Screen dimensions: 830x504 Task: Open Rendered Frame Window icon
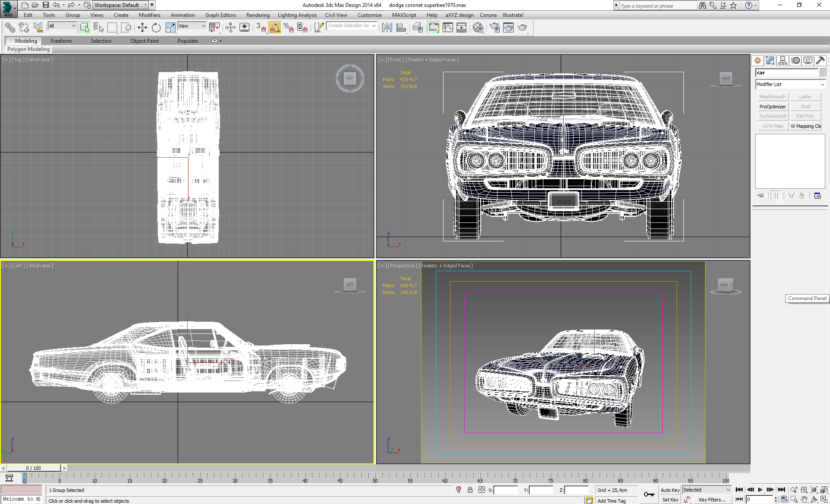[508, 28]
